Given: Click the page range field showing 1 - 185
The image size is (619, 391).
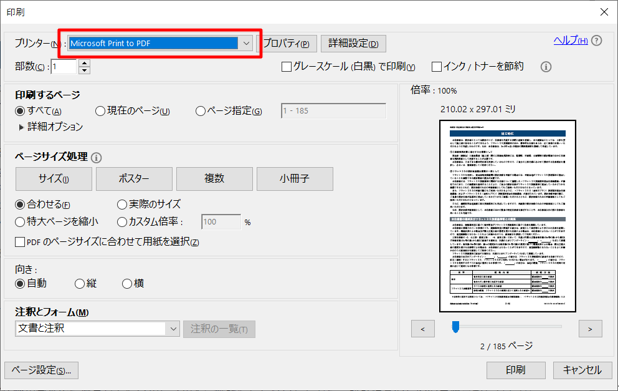Looking at the screenshot, I should [334, 111].
